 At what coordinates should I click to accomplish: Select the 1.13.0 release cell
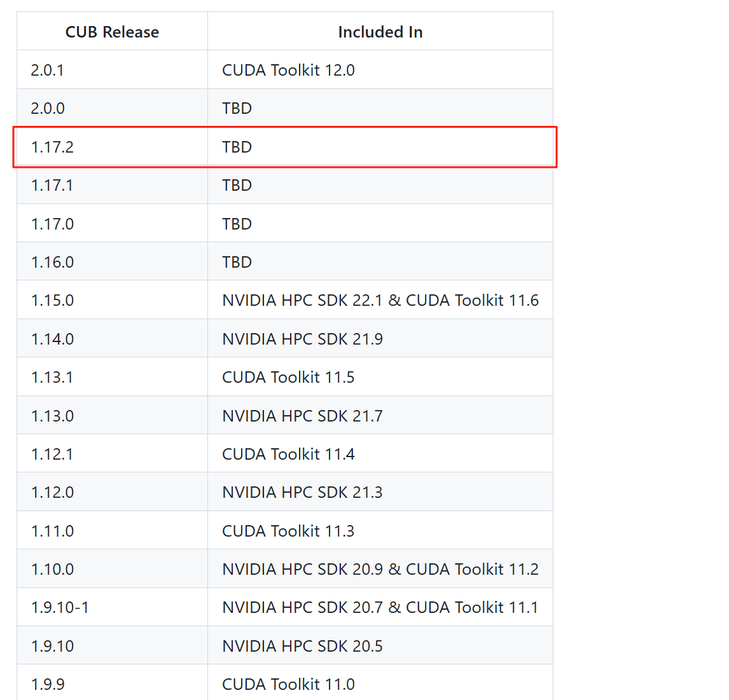pyautogui.click(x=112, y=415)
